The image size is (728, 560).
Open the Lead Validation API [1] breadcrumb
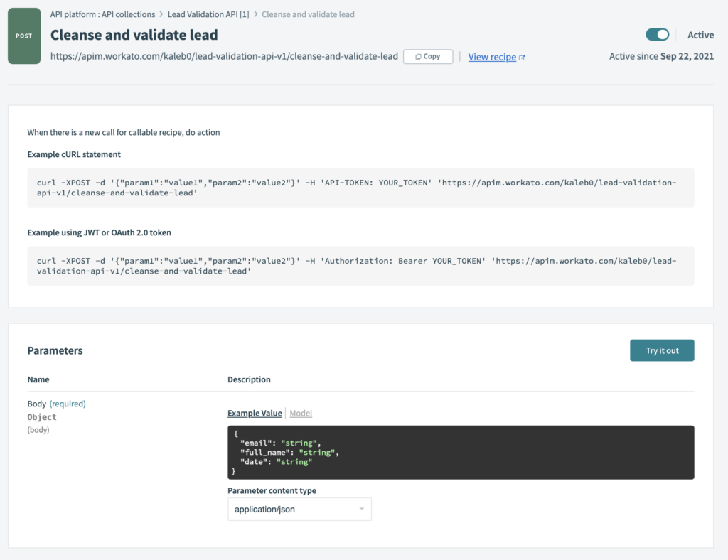pyautogui.click(x=208, y=14)
